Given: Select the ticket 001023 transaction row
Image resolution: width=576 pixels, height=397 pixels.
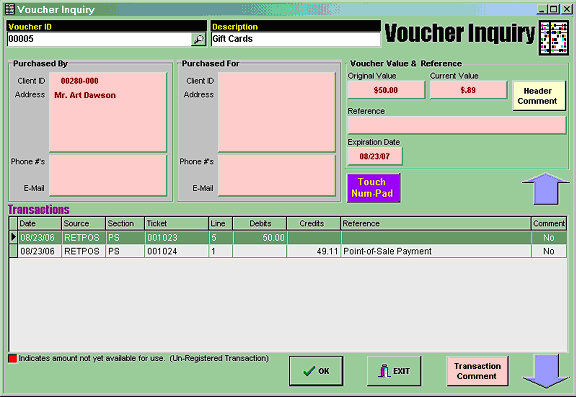Looking at the screenshot, I should (288, 238).
